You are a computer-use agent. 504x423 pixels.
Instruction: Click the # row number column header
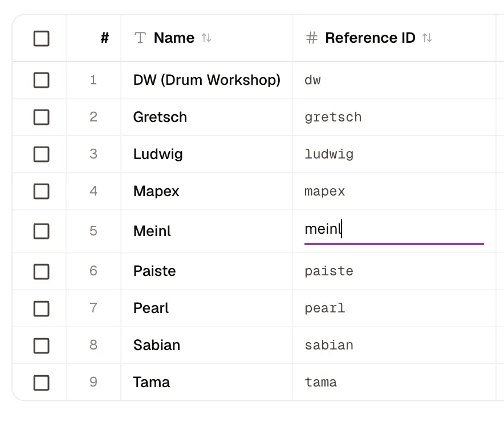105,38
